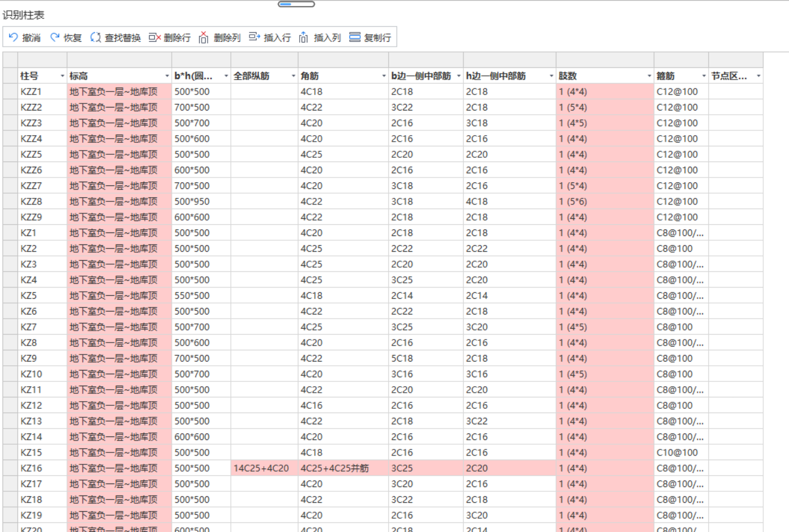Select the KZZ1 column name cell

[42, 92]
